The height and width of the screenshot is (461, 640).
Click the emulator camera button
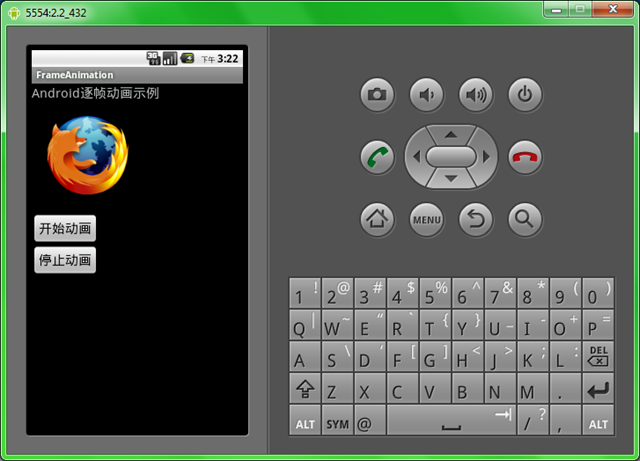(377, 95)
